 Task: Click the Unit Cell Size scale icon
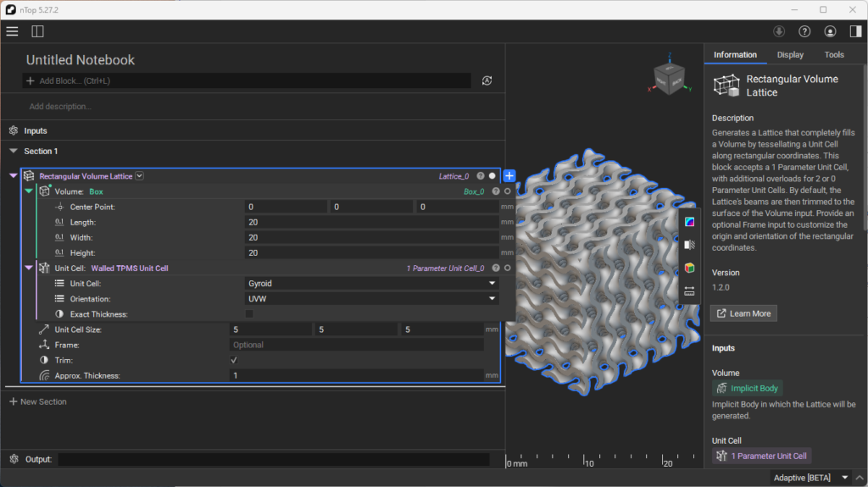coord(44,329)
